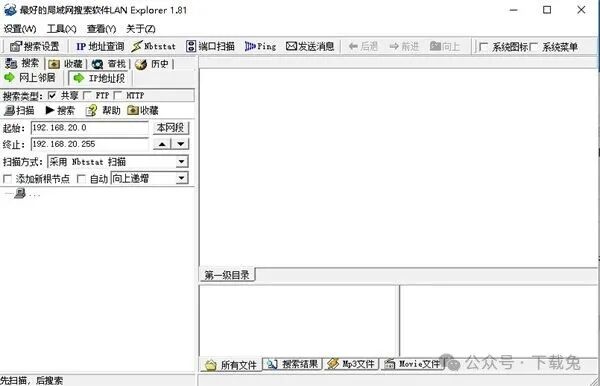Launch IP地址查询 lookup tool
This screenshot has height=386, width=600.
(100, 47)
